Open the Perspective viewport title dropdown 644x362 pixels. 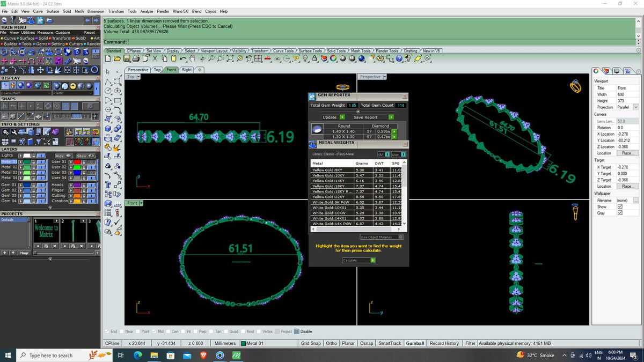[x=384, y=77]
